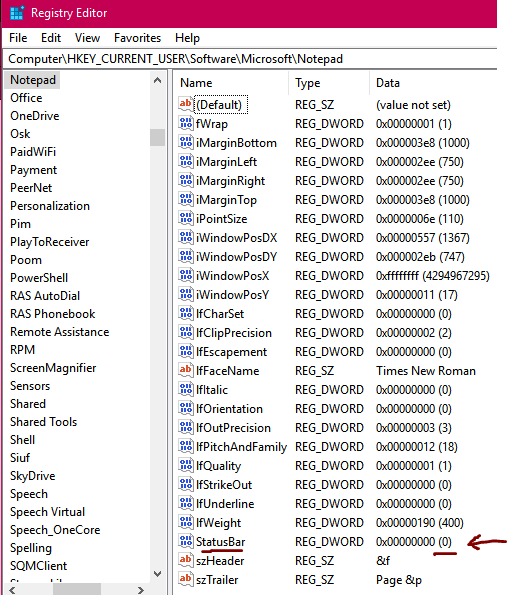The width and height of the screenshot is (507, 595).
Task: Click the down arrow of the tree scrollbar
Action: click(x=157, y=573)
